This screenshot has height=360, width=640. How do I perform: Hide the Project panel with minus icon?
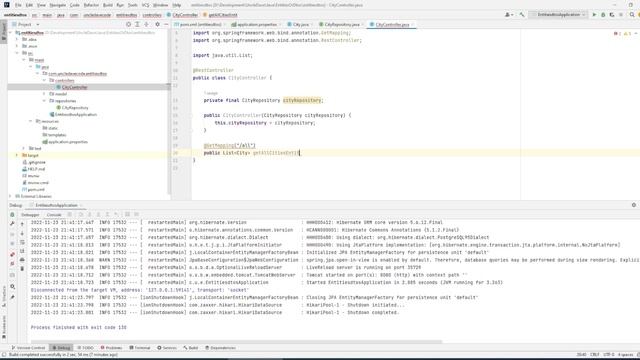click(166, 24)
